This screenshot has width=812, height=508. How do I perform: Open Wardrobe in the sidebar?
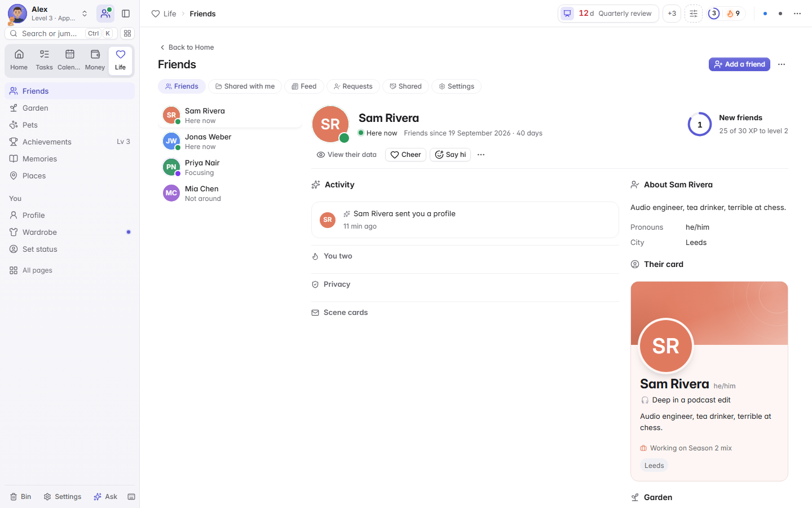(69, 232)
